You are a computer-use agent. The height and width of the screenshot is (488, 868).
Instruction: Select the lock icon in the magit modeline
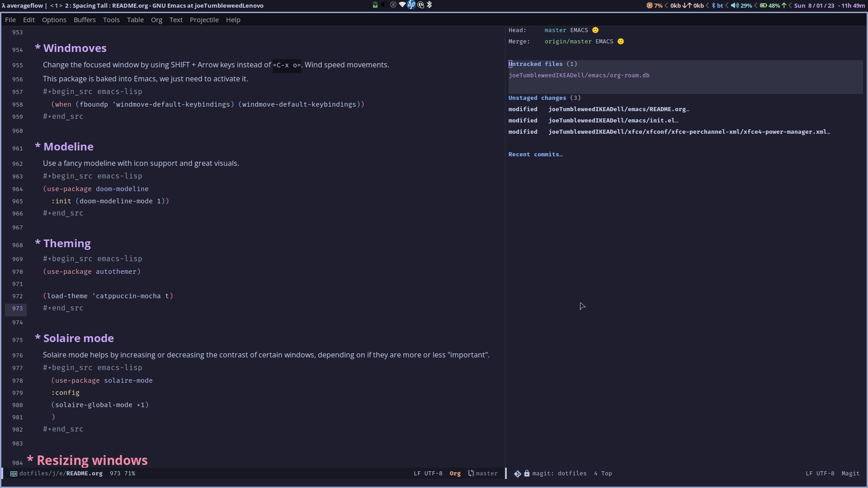[527, 473]
